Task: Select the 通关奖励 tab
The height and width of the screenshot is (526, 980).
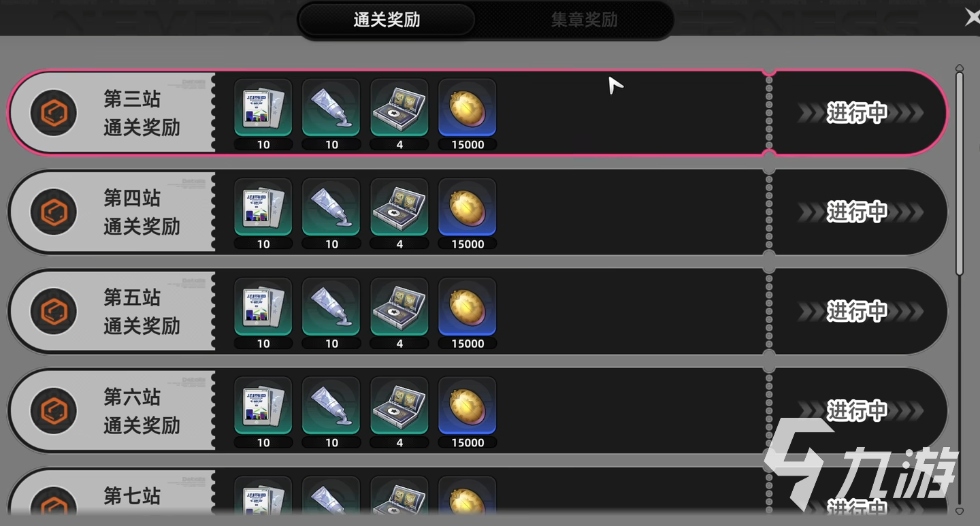Action: click(387, 20)
